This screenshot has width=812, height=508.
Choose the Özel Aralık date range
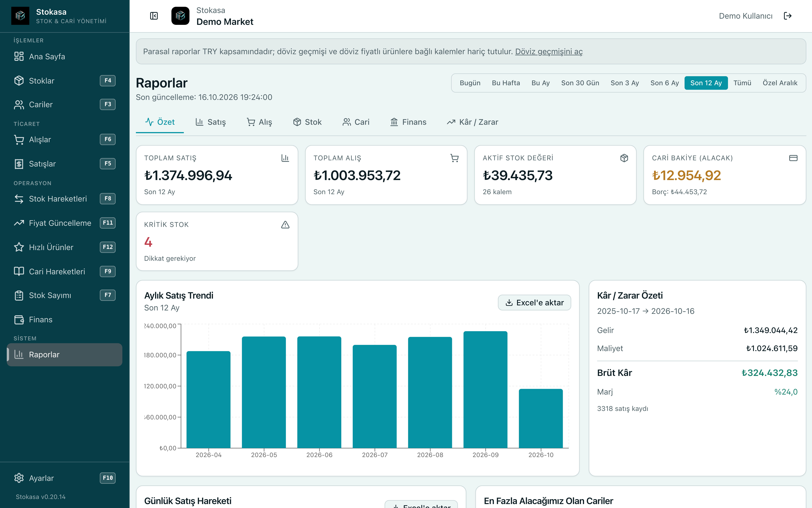pyautogui.click(x=780, y=83)
